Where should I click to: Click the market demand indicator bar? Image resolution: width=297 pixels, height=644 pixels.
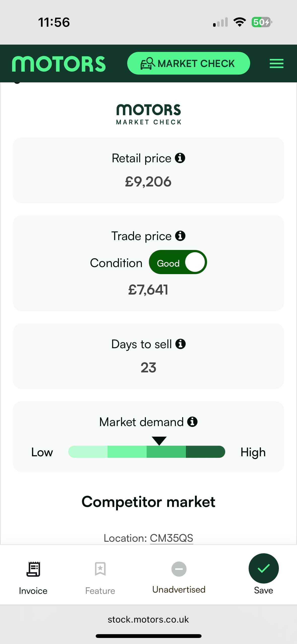pyautogui.click(x=147, y=452)
